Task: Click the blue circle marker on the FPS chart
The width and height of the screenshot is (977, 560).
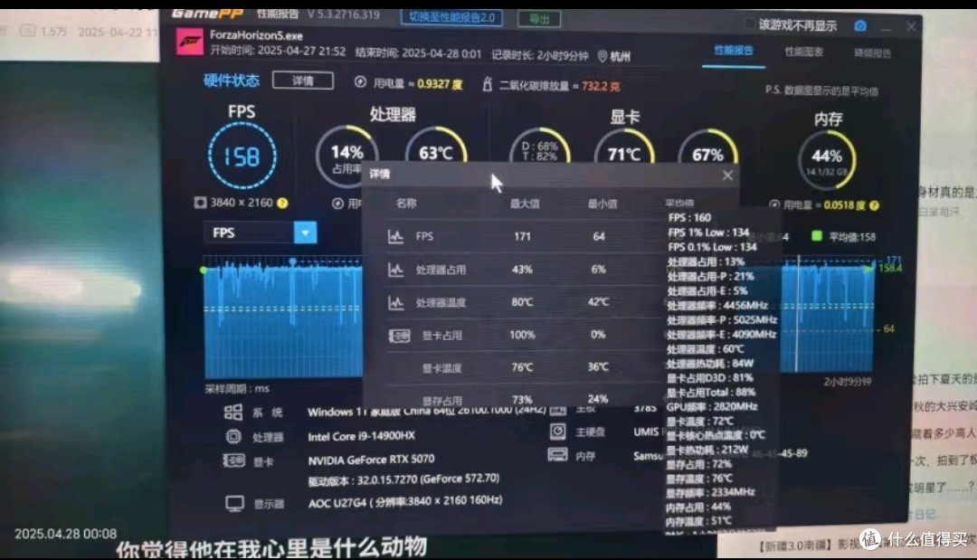Action: pyautogui.click(x=292, y=261)
